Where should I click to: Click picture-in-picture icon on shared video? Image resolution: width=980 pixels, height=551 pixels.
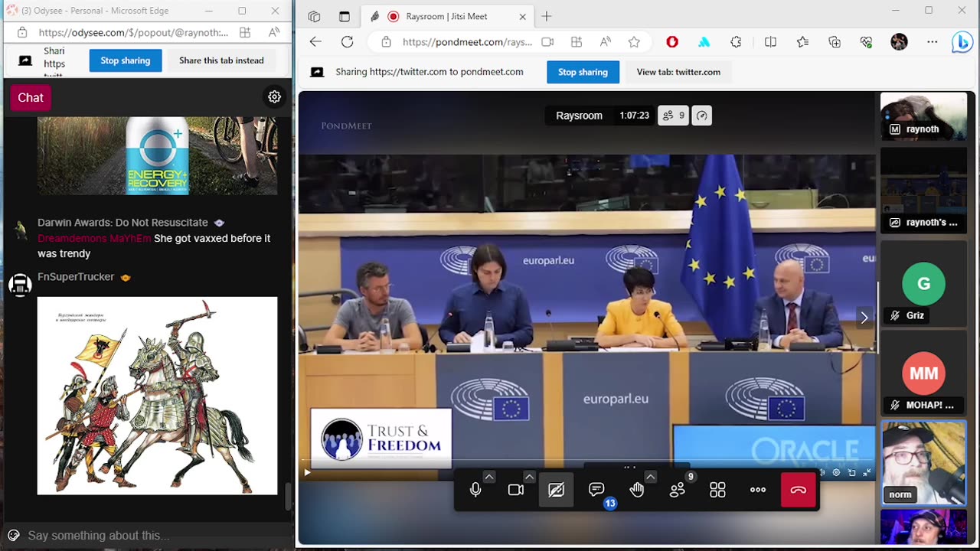pyautogui.click(x=851, y=473)
